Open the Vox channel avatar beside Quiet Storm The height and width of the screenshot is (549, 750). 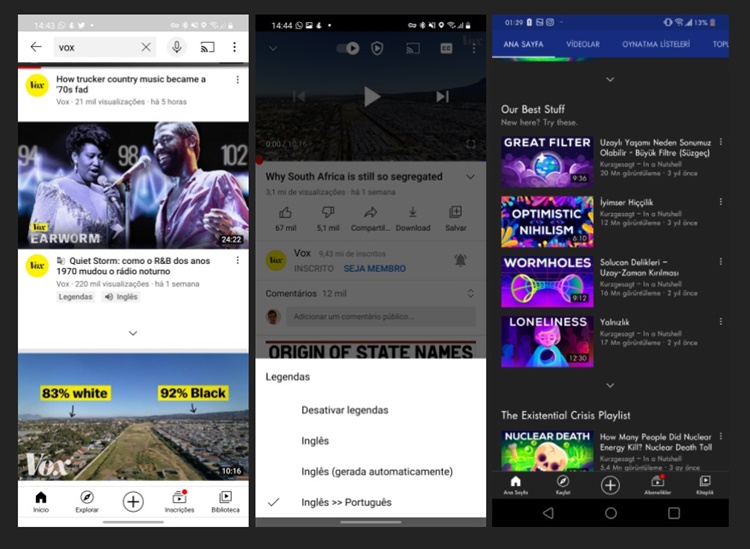37,266
